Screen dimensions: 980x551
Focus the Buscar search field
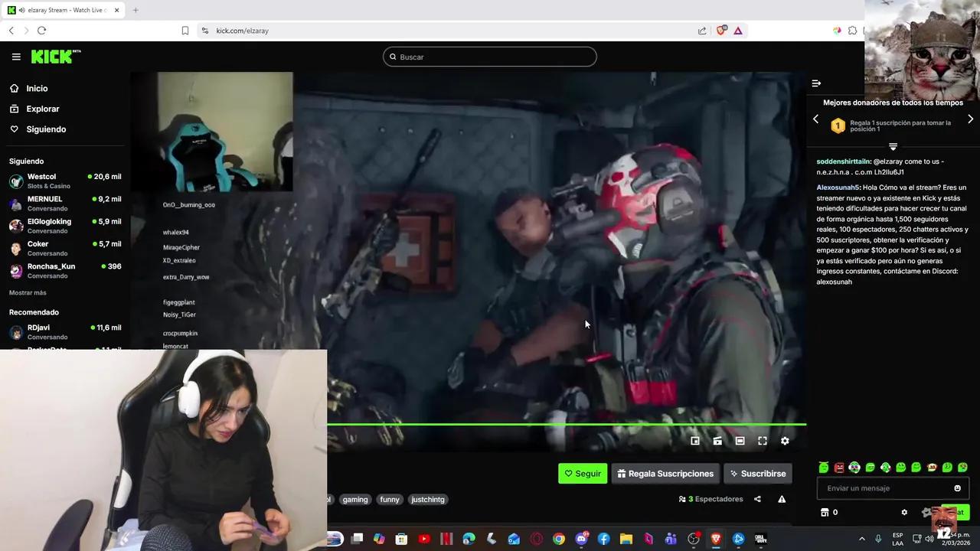(x=490, y=57)
